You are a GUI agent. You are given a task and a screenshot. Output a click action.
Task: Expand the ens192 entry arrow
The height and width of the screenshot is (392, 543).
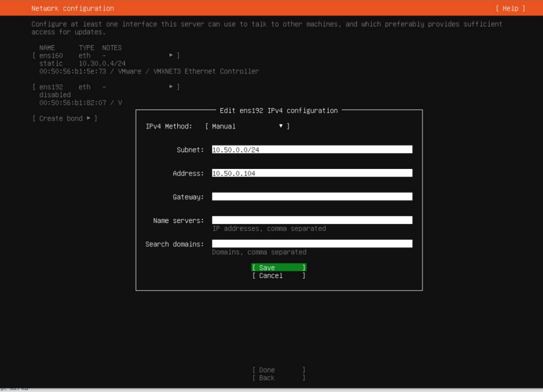171,87
